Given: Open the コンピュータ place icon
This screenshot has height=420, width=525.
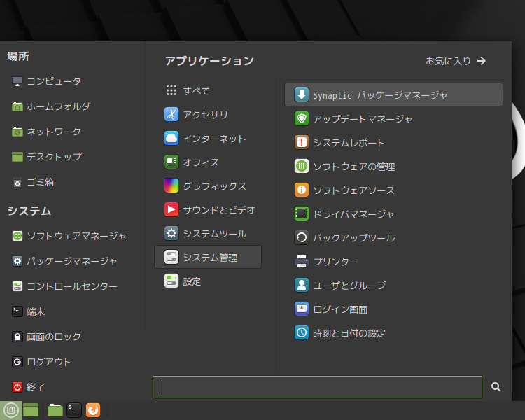Looking at the screenshot, I should 17,81.
